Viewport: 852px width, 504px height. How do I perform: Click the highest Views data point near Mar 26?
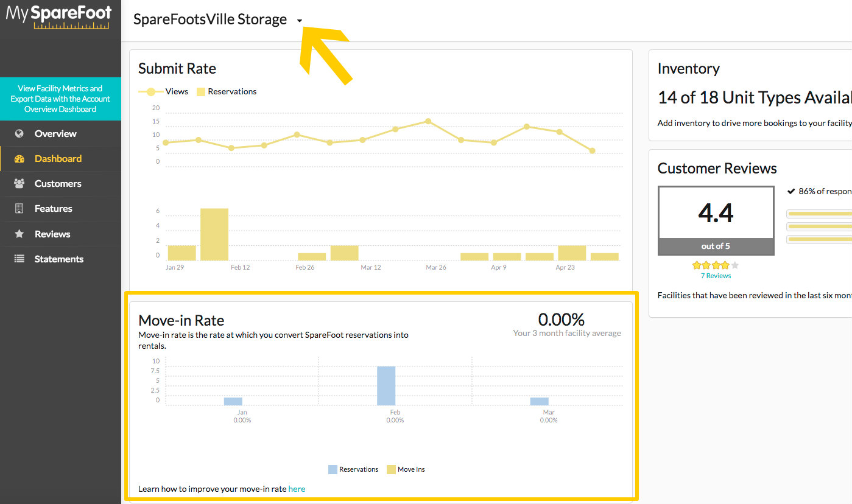click(428, 121)
